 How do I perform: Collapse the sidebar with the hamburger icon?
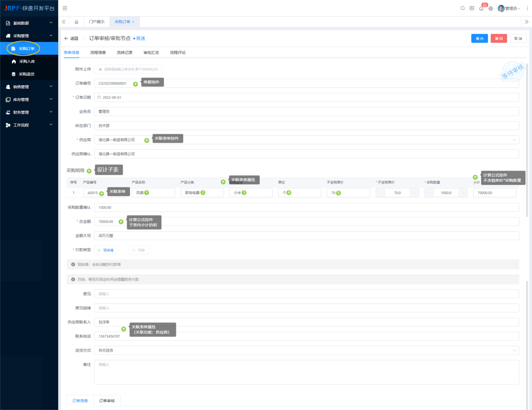[x=65, y=8]
